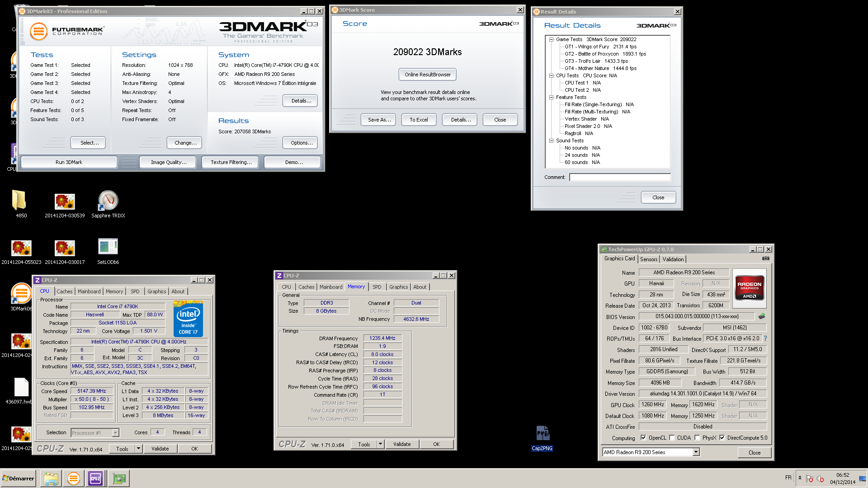The height and width of the screenshot is (488, 868).
Task: Click Save As in 3DMark Score
Action: pyautogui.click(x=379, y=120)
